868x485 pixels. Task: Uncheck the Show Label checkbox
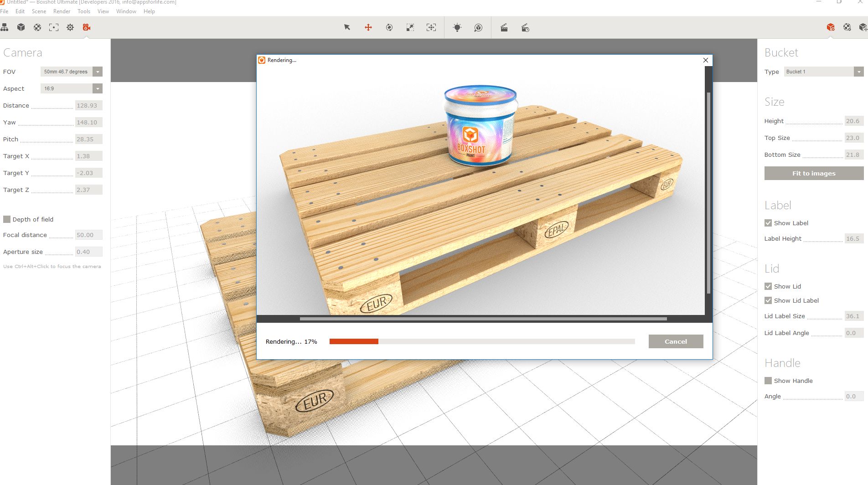(x=768, y=223)
